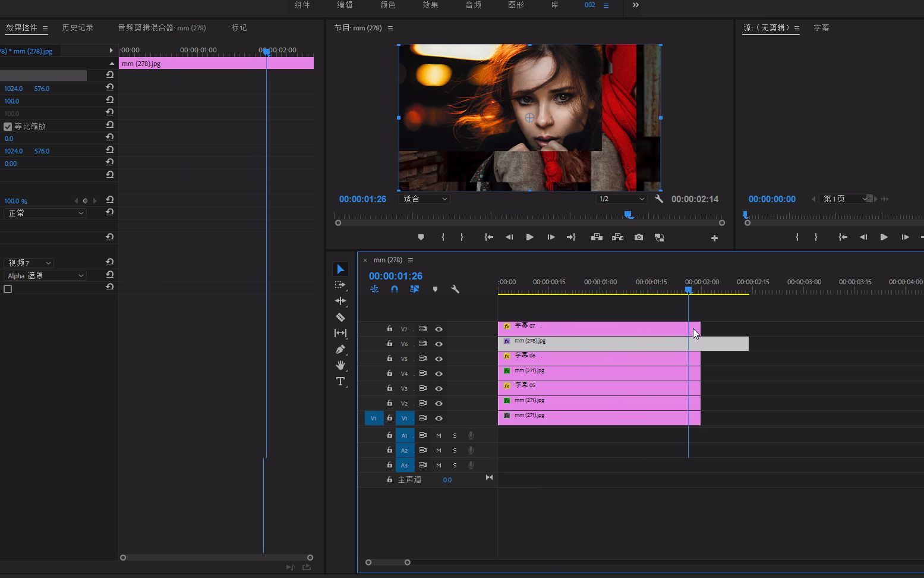Expand the Alpha 遮罩 dropdown

[45, 276]
